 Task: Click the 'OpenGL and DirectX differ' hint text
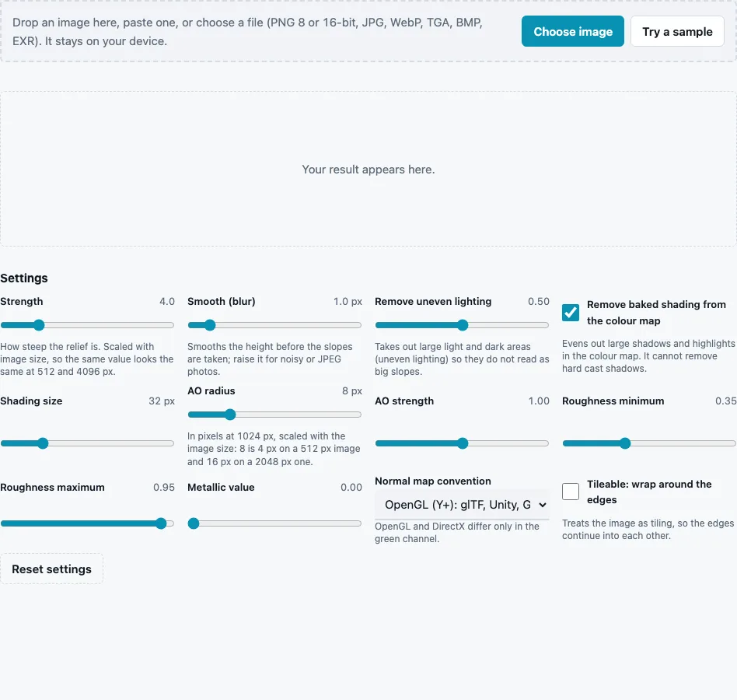pyautogui.click(x=457, y=533)
